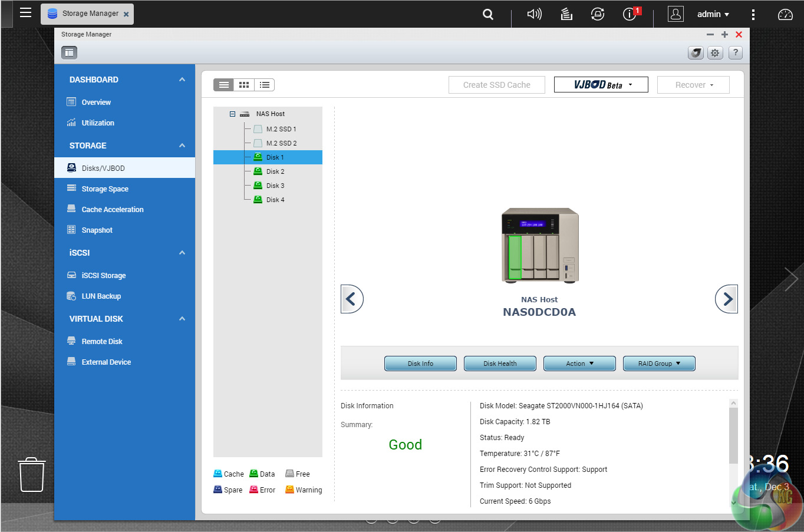The height and width of the screenshot is (532, 804).
Task: Select Disk 3 in the tree
Action: (275, 186)
